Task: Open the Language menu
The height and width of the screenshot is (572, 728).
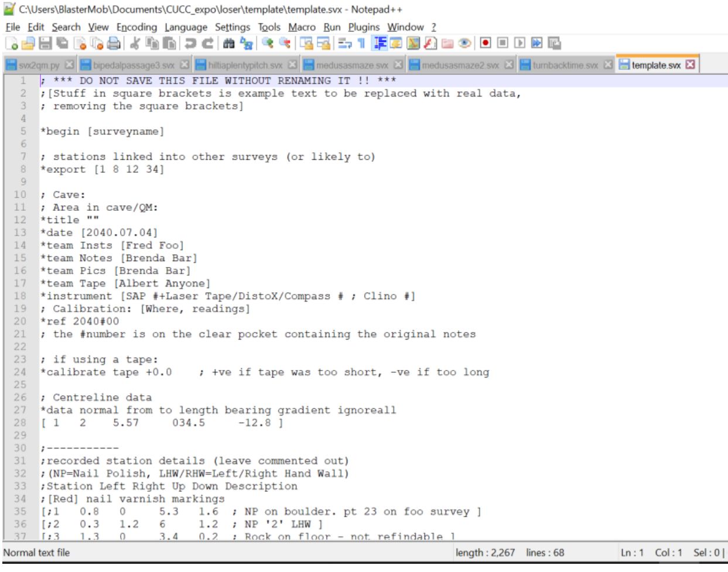Action: pos(186,27)
